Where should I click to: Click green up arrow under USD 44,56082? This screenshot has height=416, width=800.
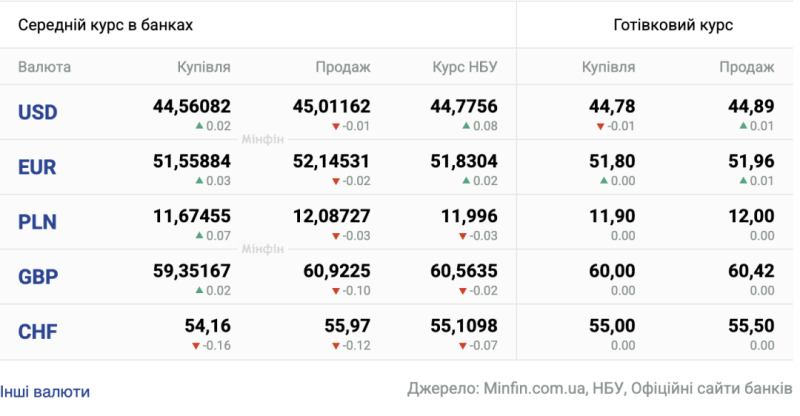[x=199, y=126]
